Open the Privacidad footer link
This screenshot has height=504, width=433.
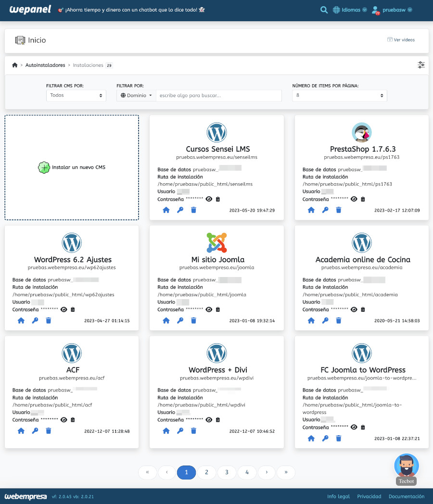pos(369,496)
